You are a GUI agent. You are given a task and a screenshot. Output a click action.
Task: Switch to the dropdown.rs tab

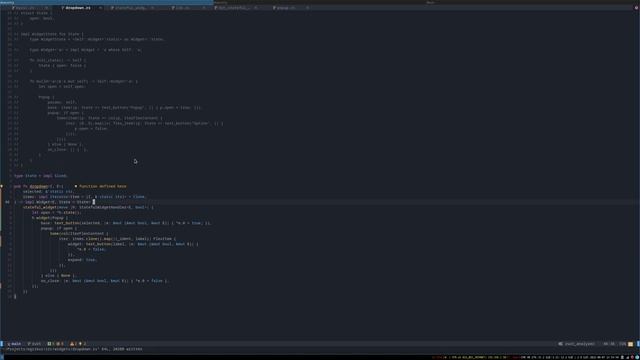(78, 8)
